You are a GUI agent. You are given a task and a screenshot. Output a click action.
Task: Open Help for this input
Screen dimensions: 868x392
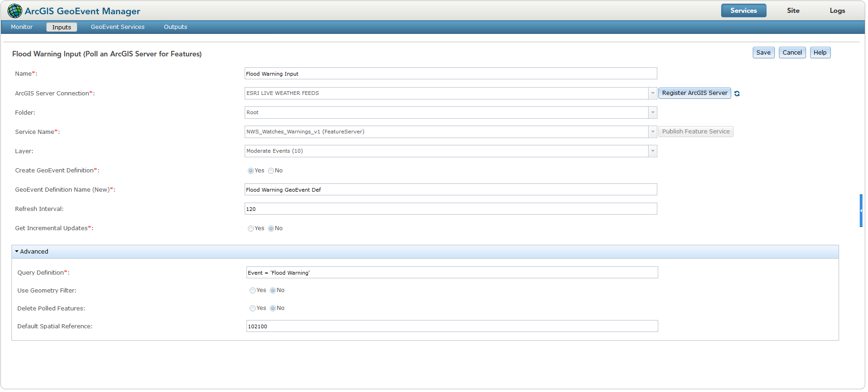pos(820,53)
